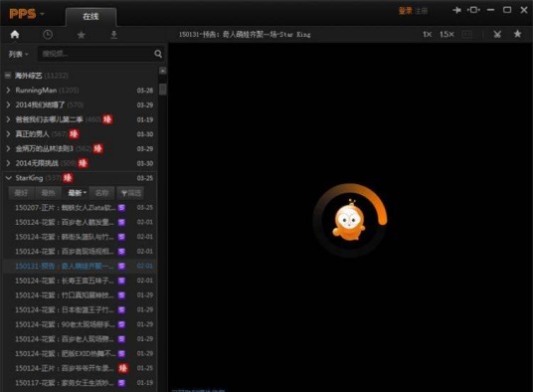The width and height of the screenshot is (533, 392).
Task: Collapse the StarKing category
Action: tap(9, 178)
